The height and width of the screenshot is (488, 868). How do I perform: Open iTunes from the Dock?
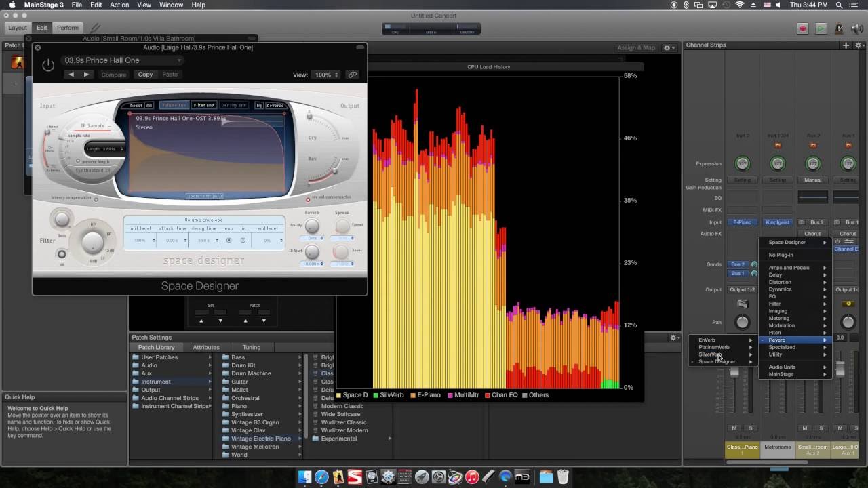pos(472,476)
